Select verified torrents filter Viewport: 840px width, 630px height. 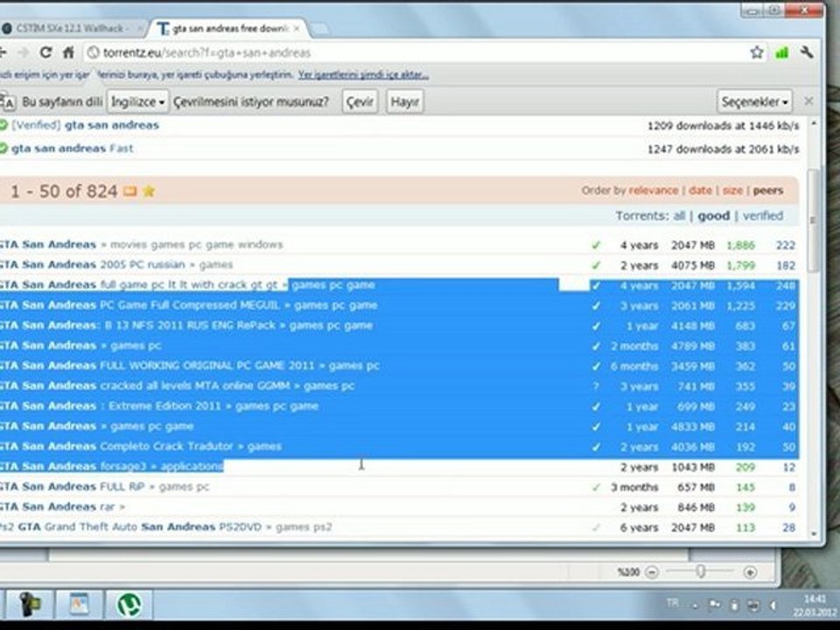point(763,216)
